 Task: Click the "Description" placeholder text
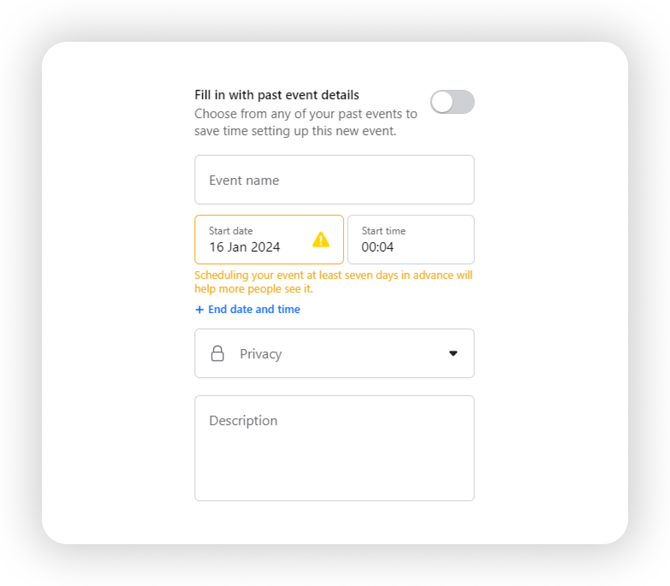[x=243, y=421]
